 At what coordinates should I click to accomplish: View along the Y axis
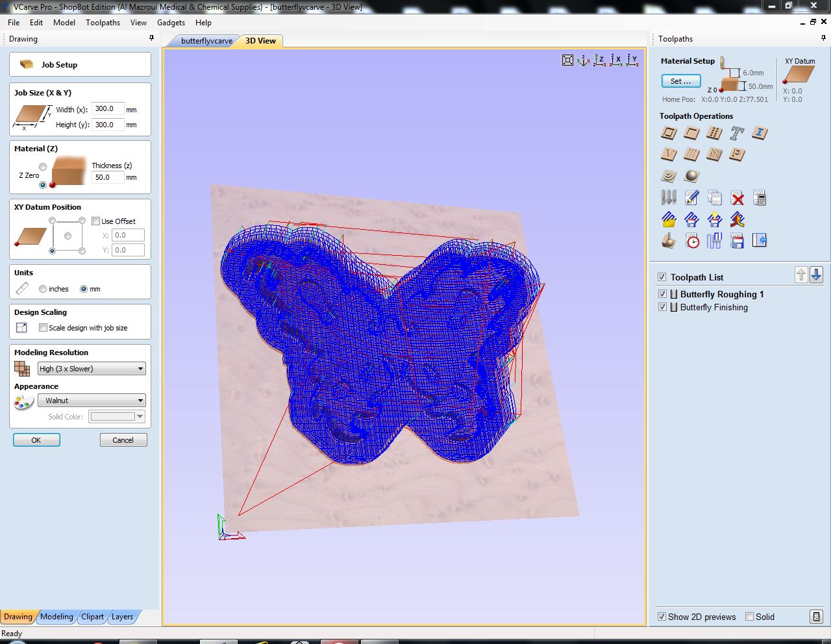(x=632, y=60)
